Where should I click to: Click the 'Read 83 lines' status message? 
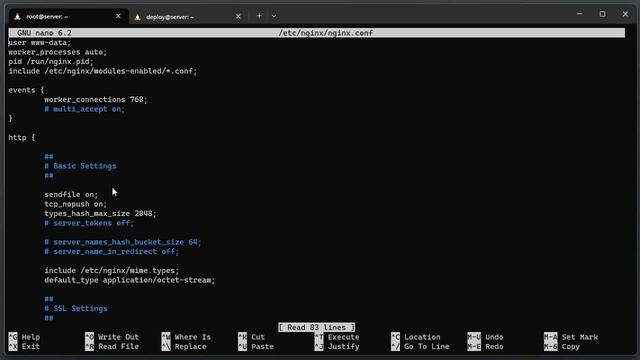click(317, 327)
